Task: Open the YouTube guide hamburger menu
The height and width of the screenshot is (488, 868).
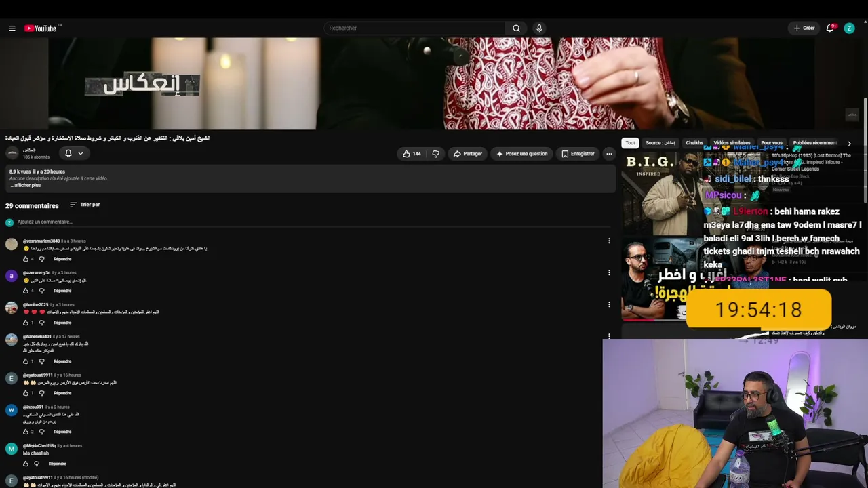Action: 12,28
